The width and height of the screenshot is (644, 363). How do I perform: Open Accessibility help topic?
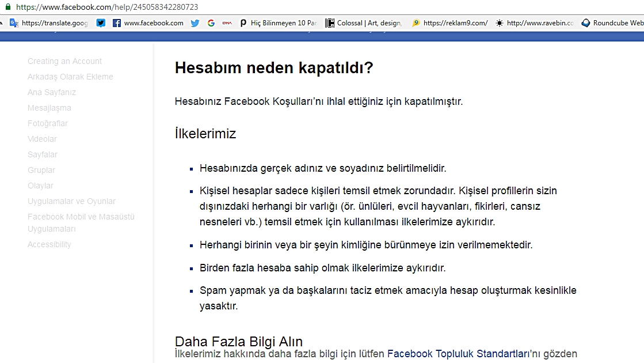(49, 245)
